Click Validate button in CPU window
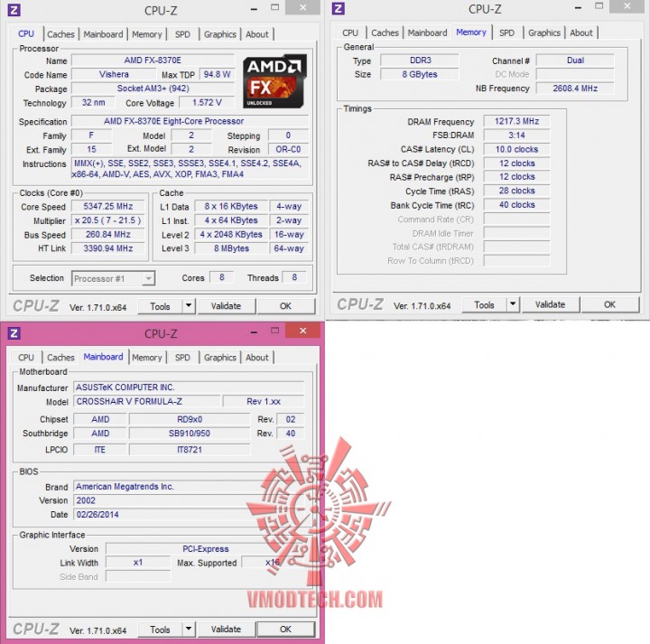650x644 pixels. point(226,306)
